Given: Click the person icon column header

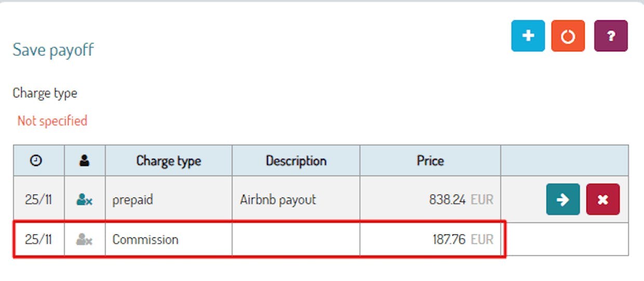Looking at the screenshot, I should click(x=84, y=161).
